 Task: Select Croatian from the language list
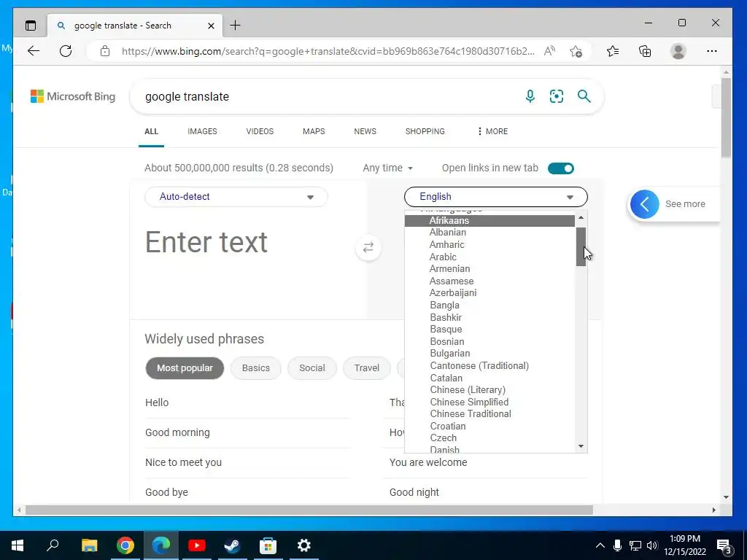(x=489, y=426)
